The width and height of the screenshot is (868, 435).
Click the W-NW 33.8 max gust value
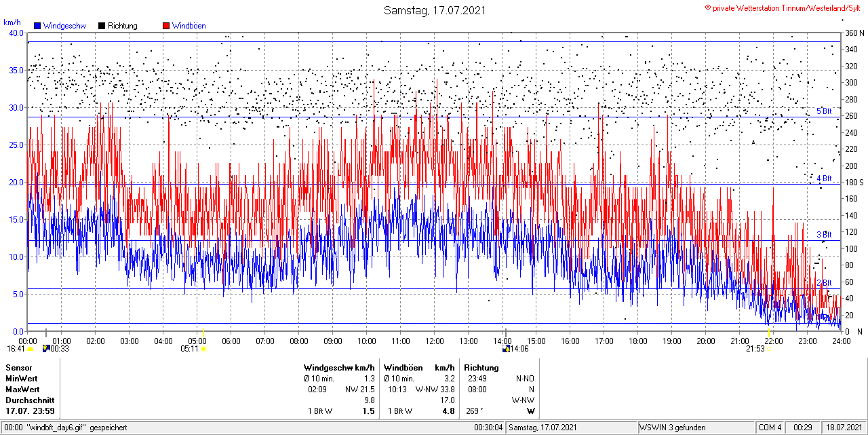click(x=435, y=390)
